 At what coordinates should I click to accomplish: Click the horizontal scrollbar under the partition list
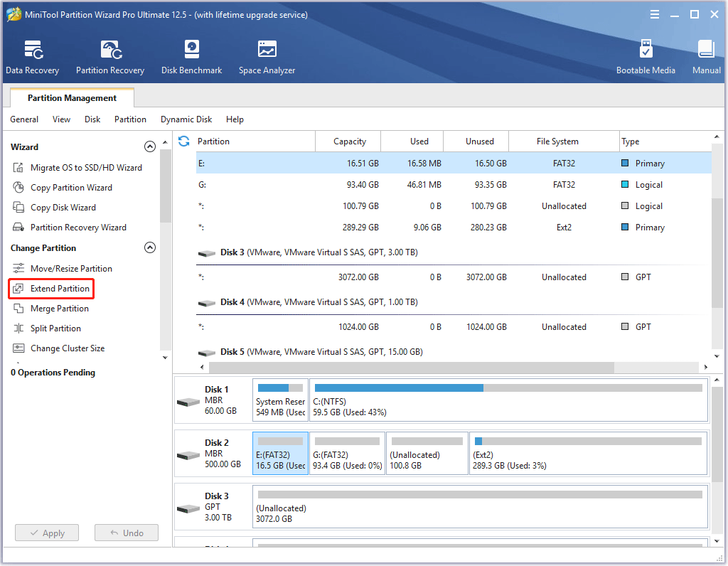[x=412, y=368]
